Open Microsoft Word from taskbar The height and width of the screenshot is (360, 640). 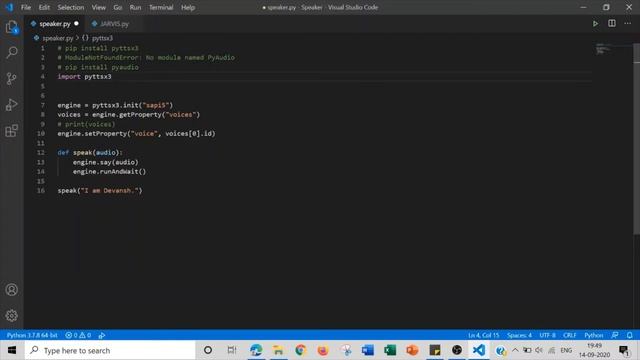(368, 350)
